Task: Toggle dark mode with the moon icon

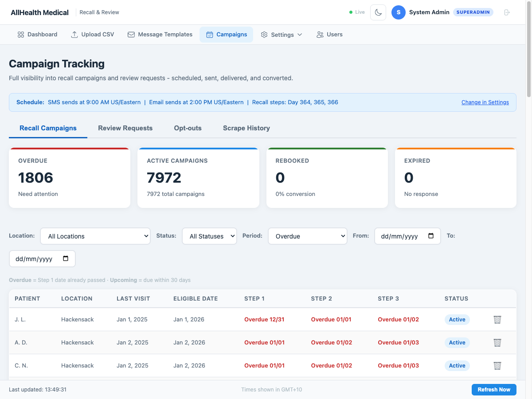Action: click(x=378, y=12)
